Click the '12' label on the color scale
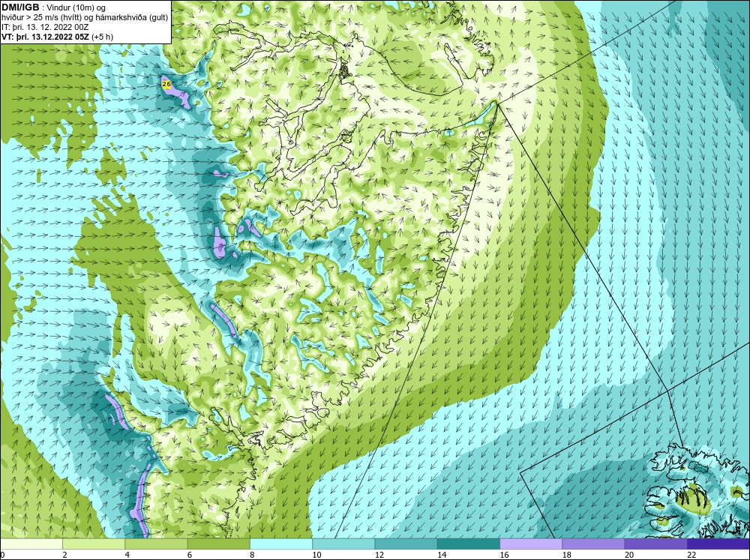The image size is (750, 560). (379, 555)
